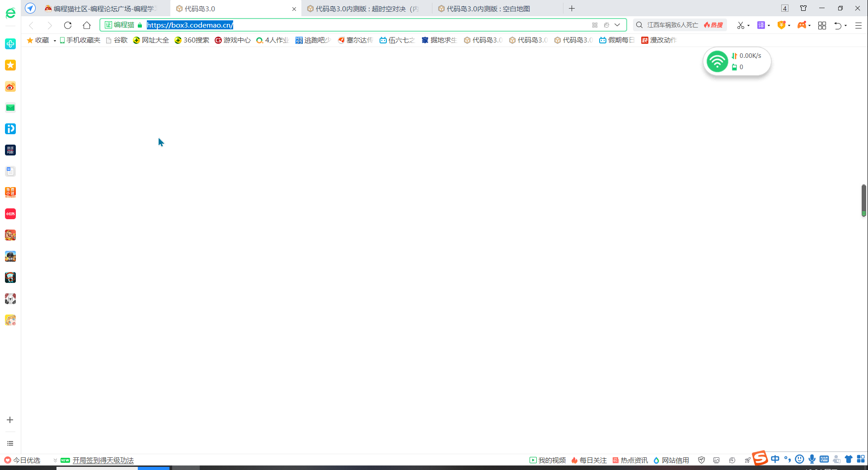Screen dimensions: 868x470
Task: Expand the 收藏 favorites dropdown arrow
Action: 55,41
